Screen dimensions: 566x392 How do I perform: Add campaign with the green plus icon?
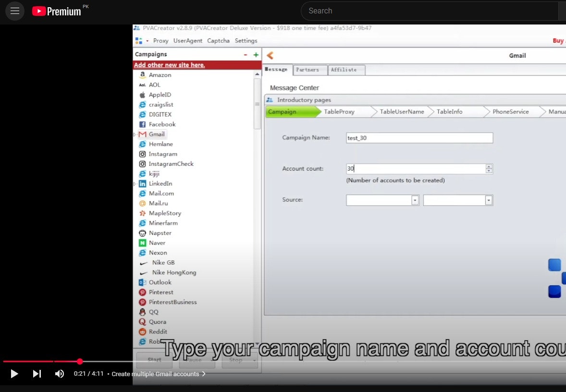[256, 54]
